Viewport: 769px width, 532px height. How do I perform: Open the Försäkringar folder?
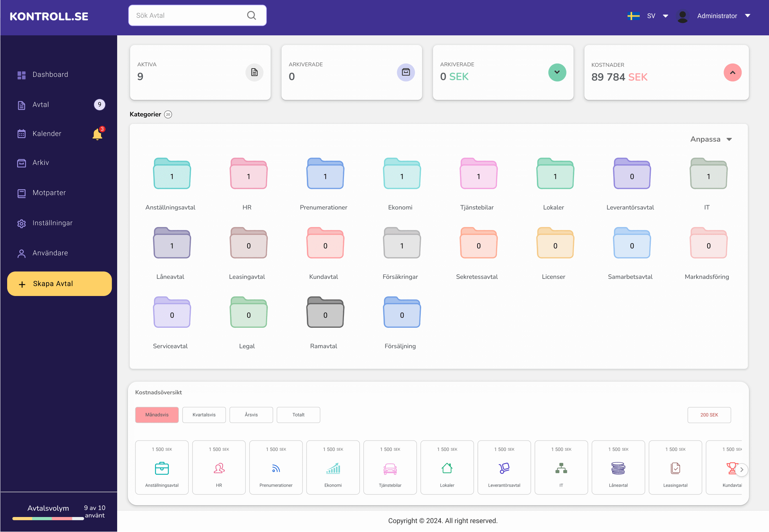[x=402, y=243]
